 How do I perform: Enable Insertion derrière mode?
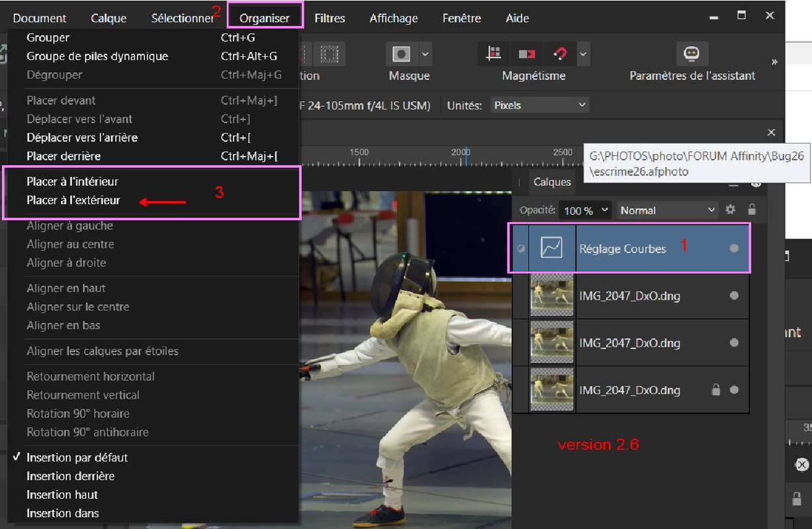click(152, 476)
